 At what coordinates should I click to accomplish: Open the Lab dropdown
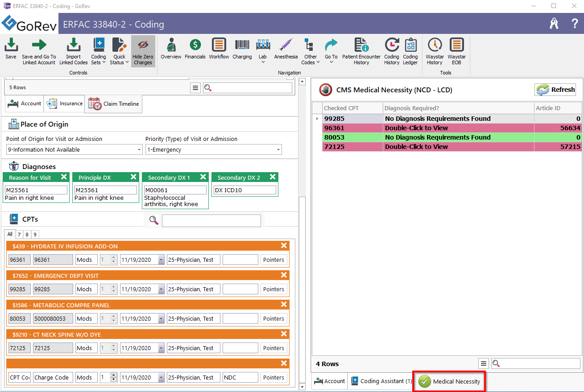point(263,50)
